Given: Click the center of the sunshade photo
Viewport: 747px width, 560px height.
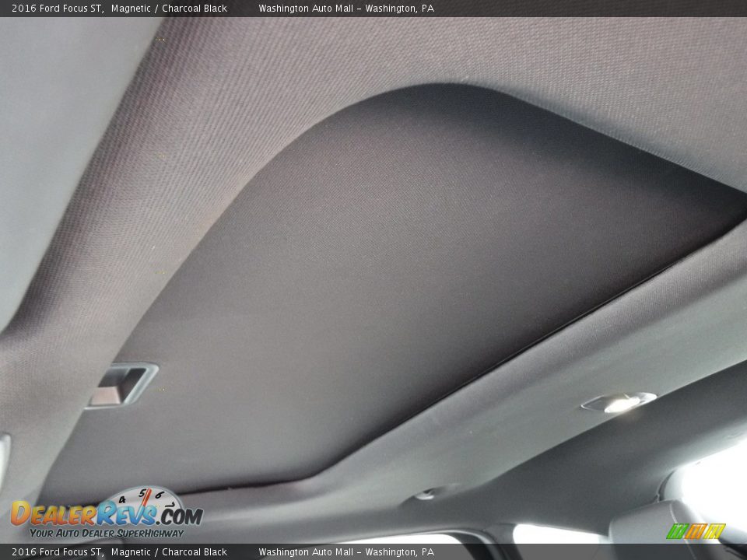Looking at the screenshot, I should click(350, 257).
